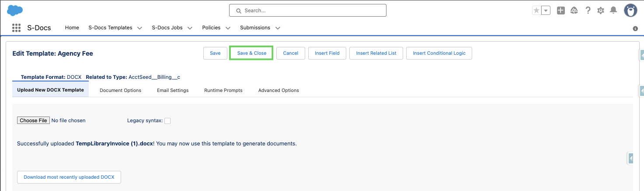Click the favorites star icon
Image resolution: width=644 pixels, height=191 pixels.
536,11
